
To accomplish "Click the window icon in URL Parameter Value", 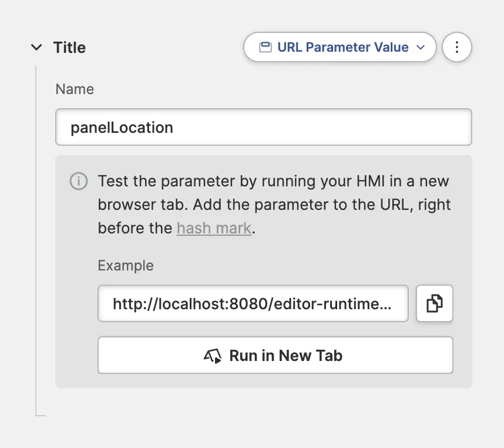I will (266, 48).
